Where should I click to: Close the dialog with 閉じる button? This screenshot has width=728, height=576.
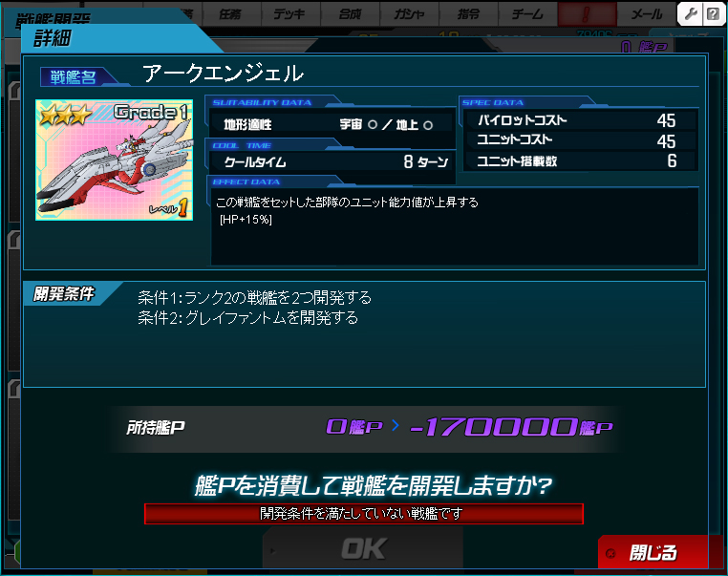pyautogui.click(x=653, y=552)
